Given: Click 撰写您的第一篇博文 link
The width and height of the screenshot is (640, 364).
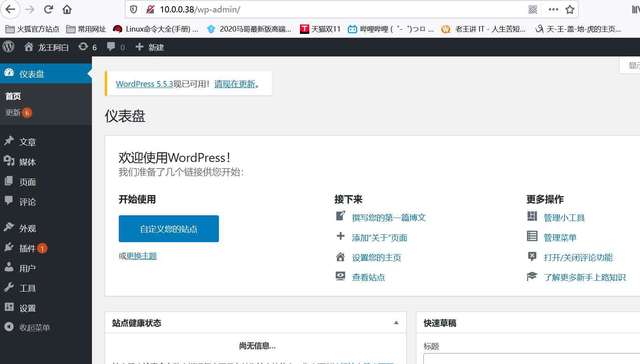Looking at the screenshot, I should [x=389, y=218].
